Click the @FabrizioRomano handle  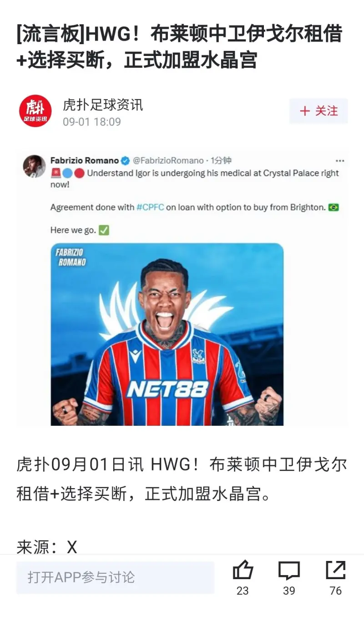[168, 161]
